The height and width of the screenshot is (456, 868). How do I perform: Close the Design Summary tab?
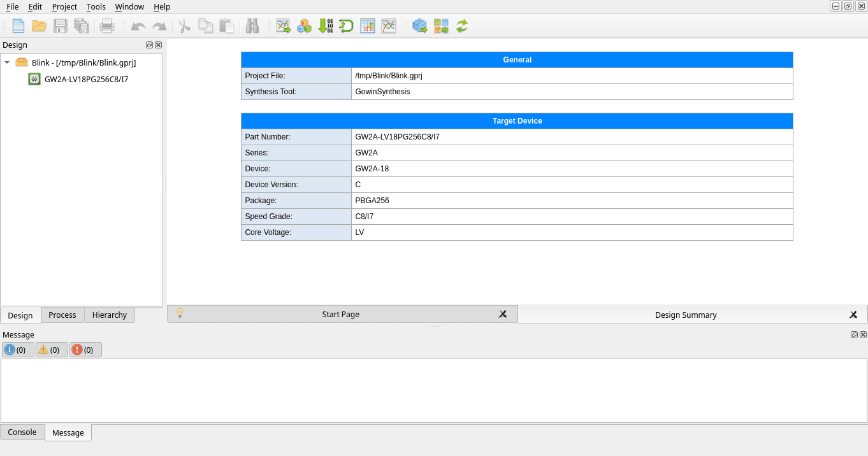click(x=853, y=315)
